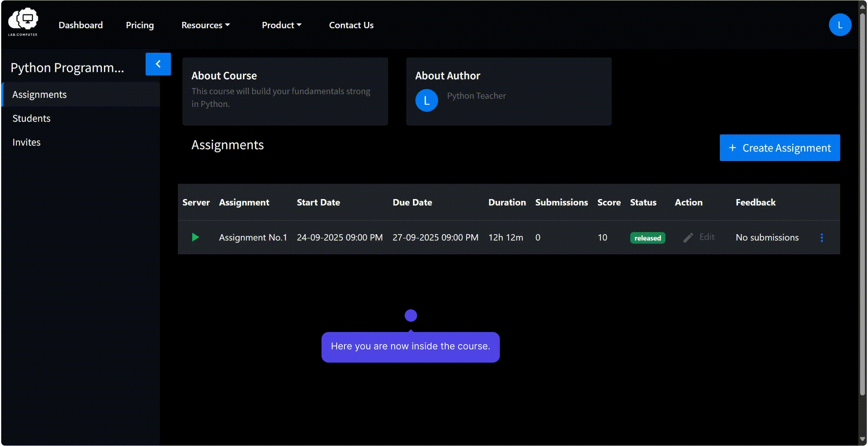Collapse the sidebar with the arrow button
This screenshot has height=446, width=868.
point(158,64)
